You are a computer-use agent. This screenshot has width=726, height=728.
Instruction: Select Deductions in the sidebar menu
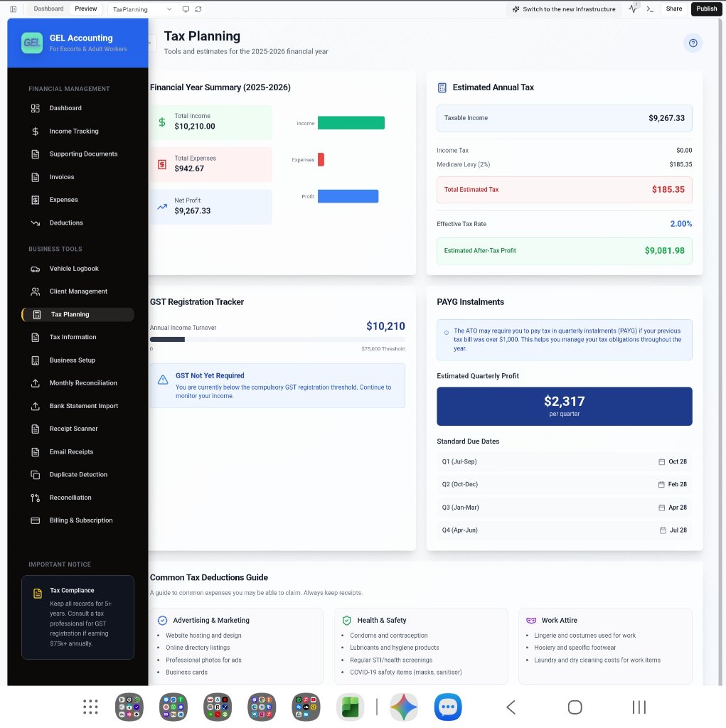66,223
